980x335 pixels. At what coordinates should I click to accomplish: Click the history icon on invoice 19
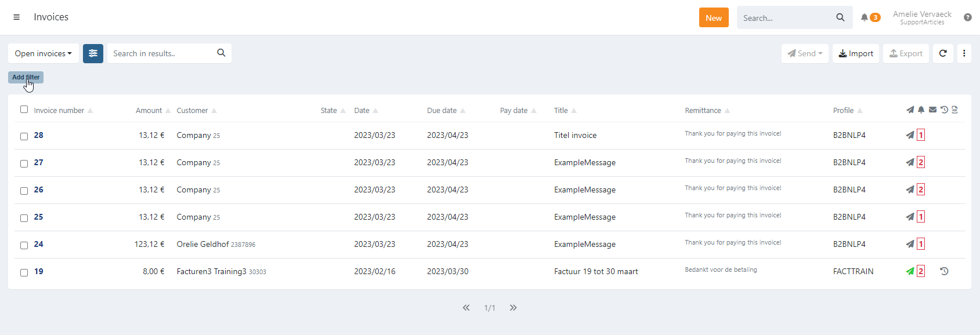(x=944, y=271)
